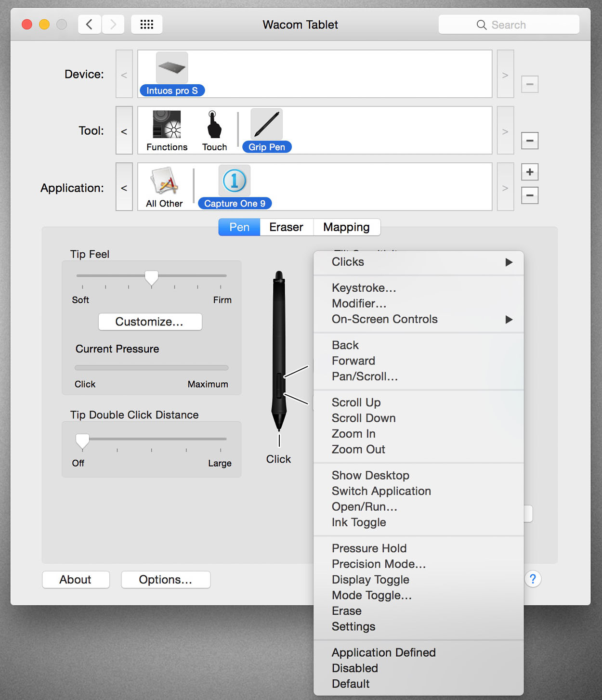Image resolution: width=602 pixels, height=700 pixels.
Task: Switch to the Mapping tab
Action: (347, 227)
